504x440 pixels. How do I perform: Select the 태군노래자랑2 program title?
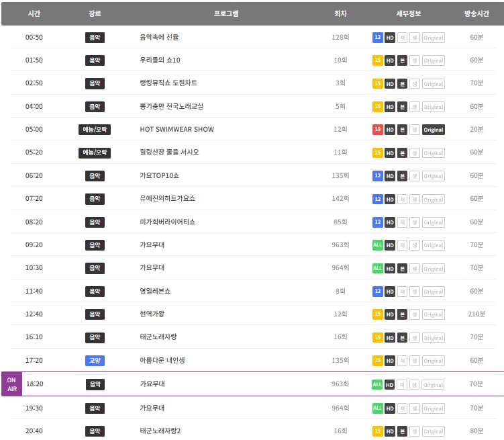click(160, 431)
